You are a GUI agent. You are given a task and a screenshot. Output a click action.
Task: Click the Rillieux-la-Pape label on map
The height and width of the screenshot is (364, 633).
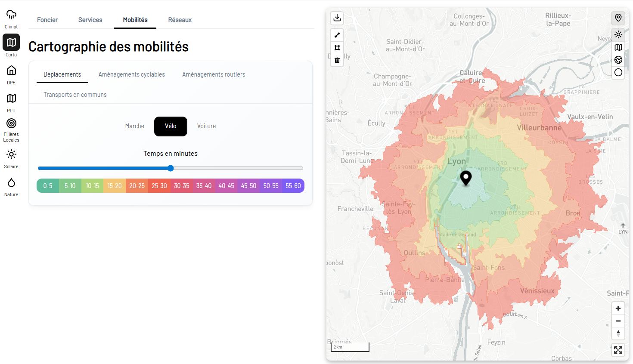tap(558, 19)
